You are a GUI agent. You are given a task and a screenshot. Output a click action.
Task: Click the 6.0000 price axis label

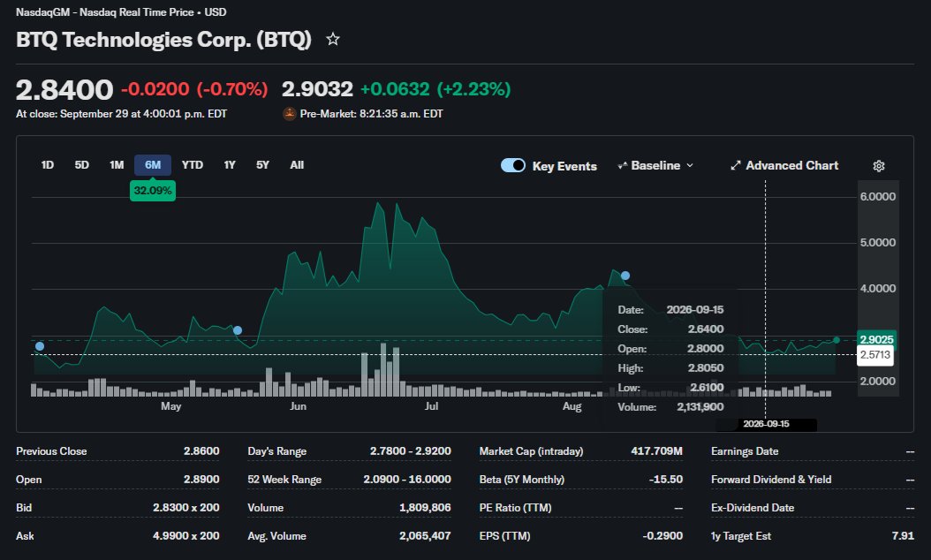(x=878, y=197)
